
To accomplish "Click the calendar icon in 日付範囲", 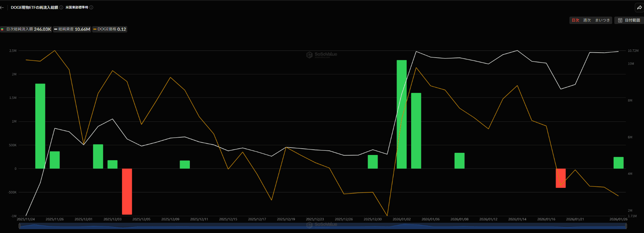I will pyautogui.click(x=620, y=20).
